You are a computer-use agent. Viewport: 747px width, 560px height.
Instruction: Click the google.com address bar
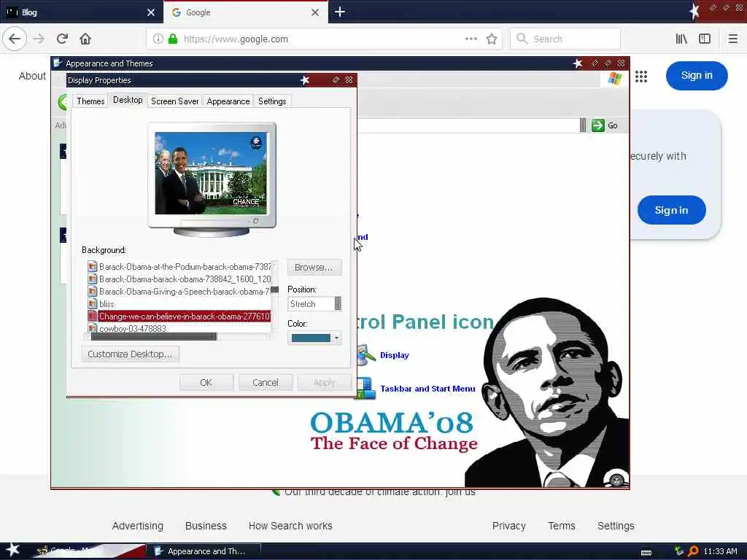click(324, 39)
